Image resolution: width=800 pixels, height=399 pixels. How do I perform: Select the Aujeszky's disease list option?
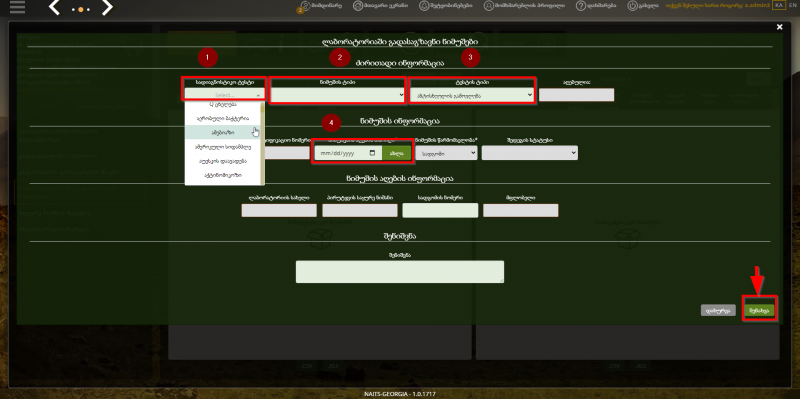(222, 161)
